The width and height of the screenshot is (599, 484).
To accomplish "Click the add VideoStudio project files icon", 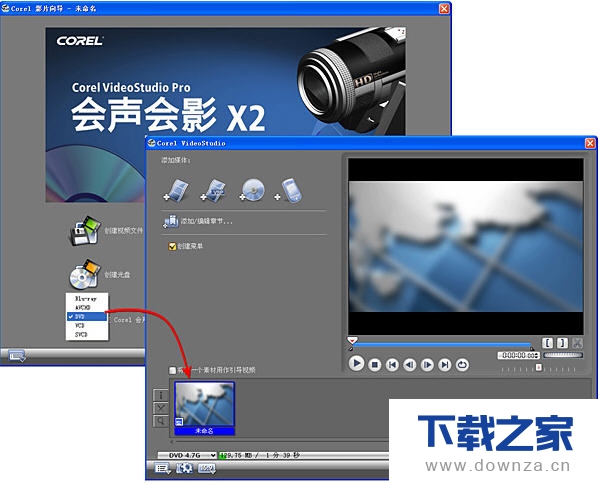I will point(214,190).
